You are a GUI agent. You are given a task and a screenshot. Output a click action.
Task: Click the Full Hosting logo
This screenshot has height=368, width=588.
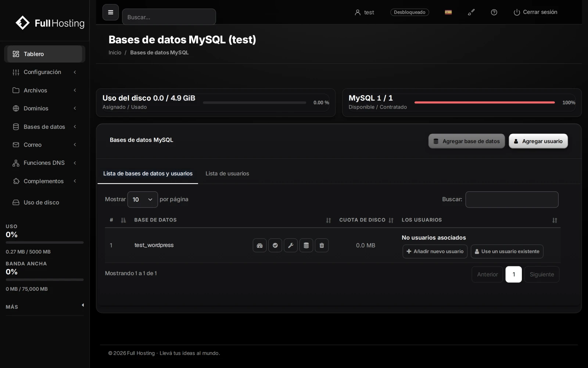click(x=50, y=23)
